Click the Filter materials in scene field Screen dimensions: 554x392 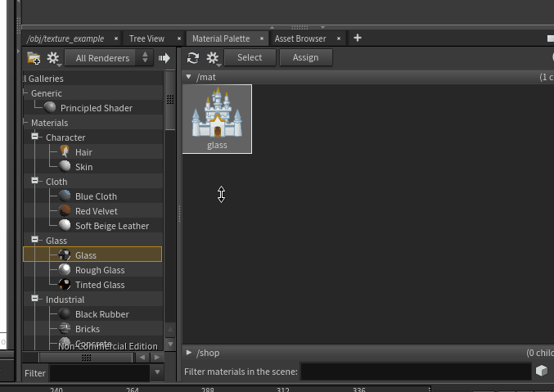click(x=415, y=372)
